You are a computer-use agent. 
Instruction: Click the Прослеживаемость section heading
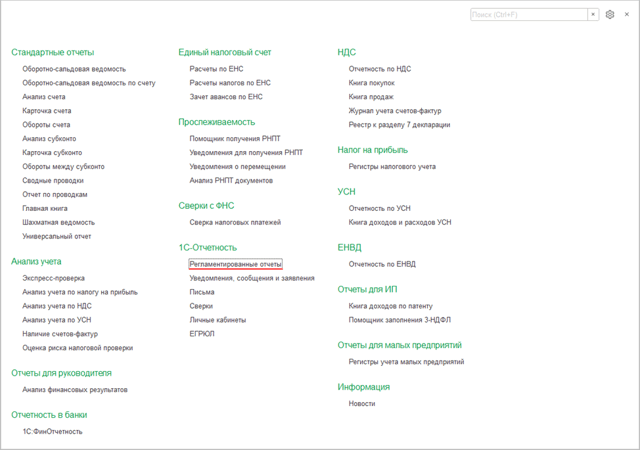pos(217,122)
